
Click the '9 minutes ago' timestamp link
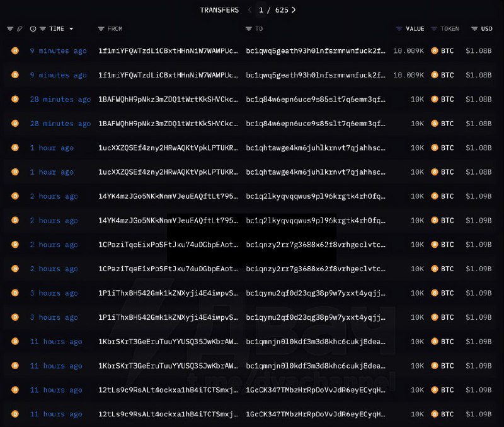click(58, 50)
